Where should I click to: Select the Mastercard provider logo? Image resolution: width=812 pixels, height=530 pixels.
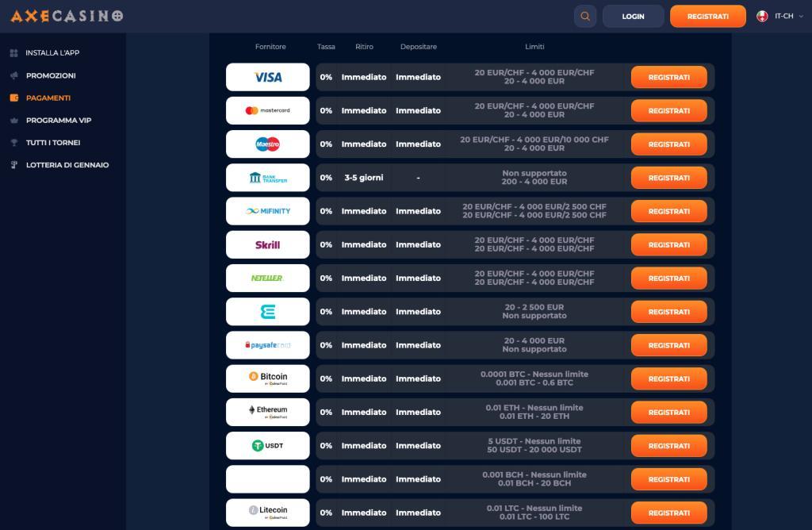268,111
